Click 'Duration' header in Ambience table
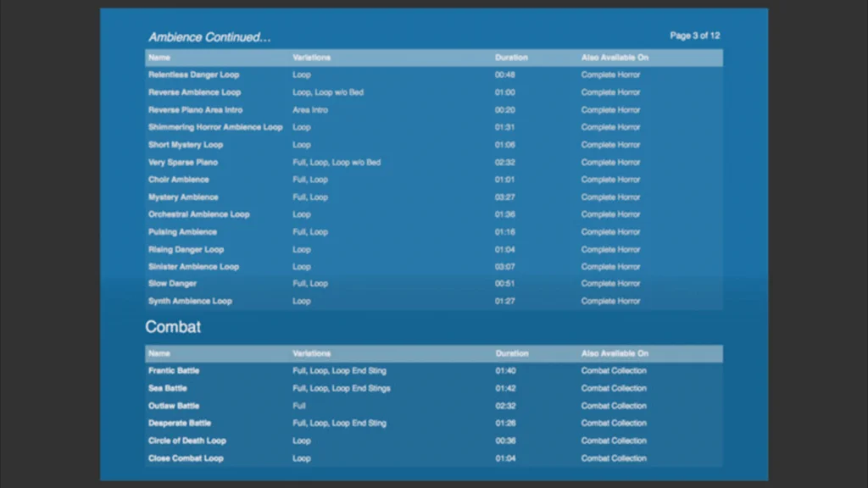Viewport: 868px width, 488px height. tap(511, 58)
